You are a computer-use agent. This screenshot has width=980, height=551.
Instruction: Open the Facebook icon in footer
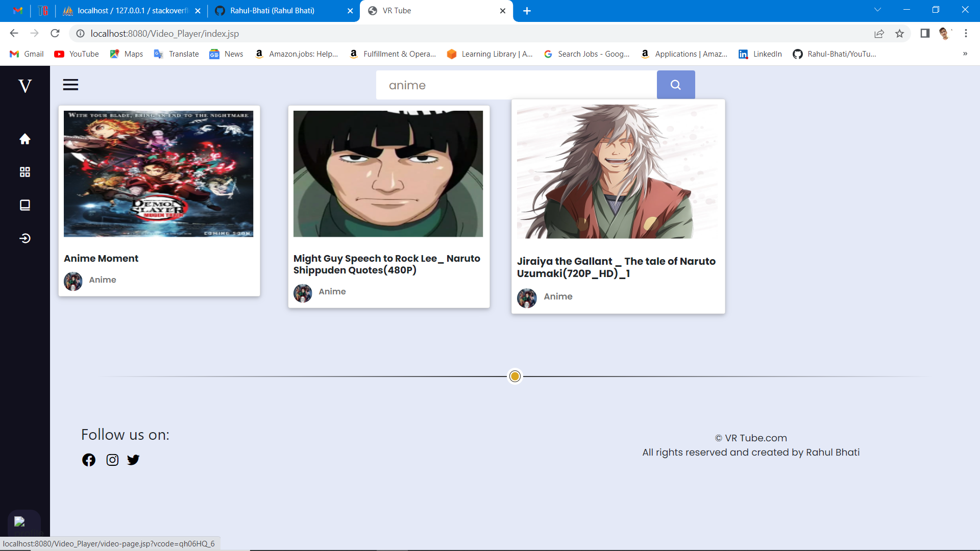pyautogui.click(x=89, y=460)
